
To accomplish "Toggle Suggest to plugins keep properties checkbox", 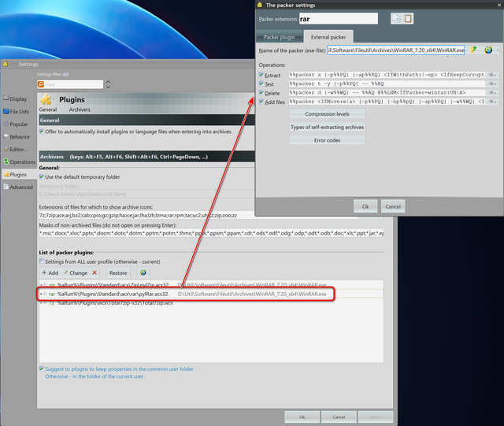I will coord(42,369).
